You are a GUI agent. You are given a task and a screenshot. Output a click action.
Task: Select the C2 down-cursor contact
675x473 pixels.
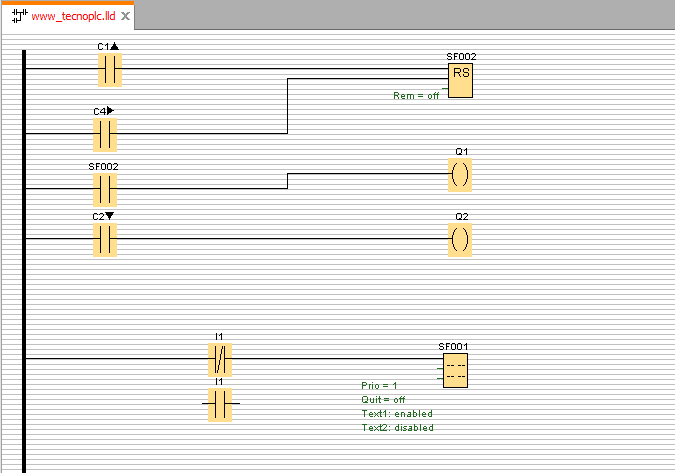(105, 240)
